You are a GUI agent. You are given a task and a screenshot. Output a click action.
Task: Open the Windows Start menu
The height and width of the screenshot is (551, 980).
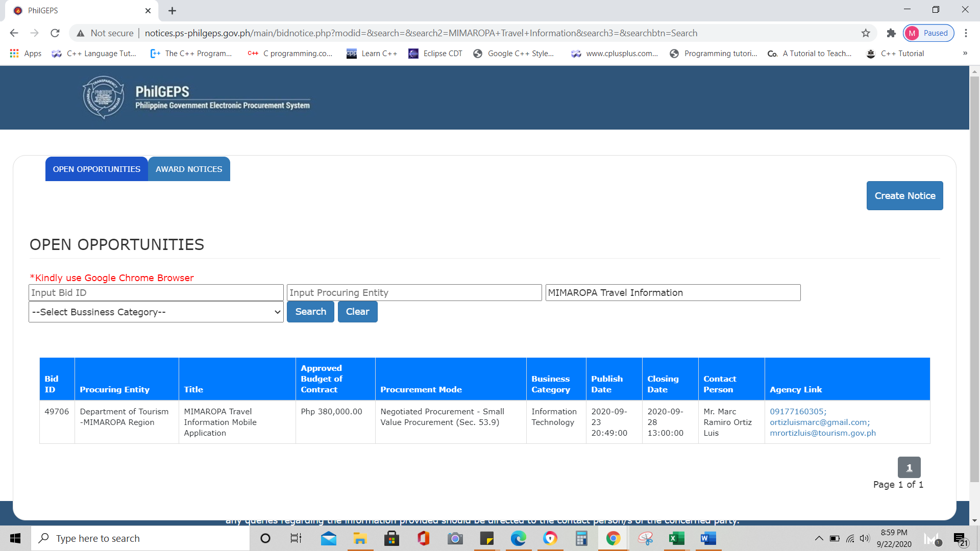click(15, 538)
